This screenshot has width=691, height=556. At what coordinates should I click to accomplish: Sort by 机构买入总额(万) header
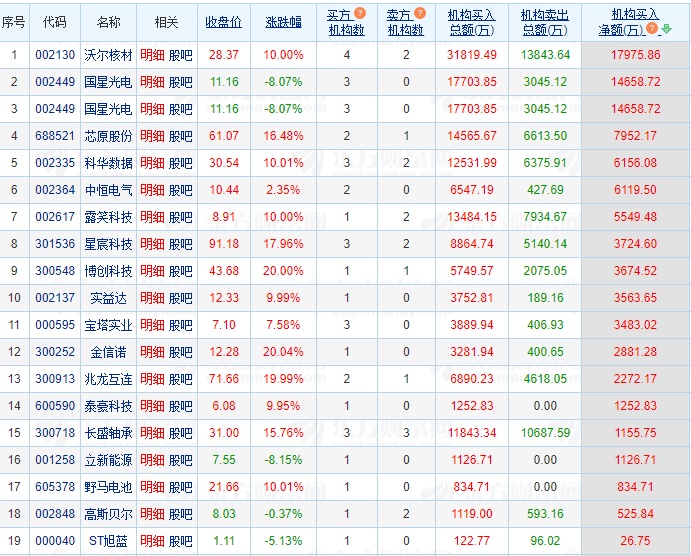pos(472,22)
